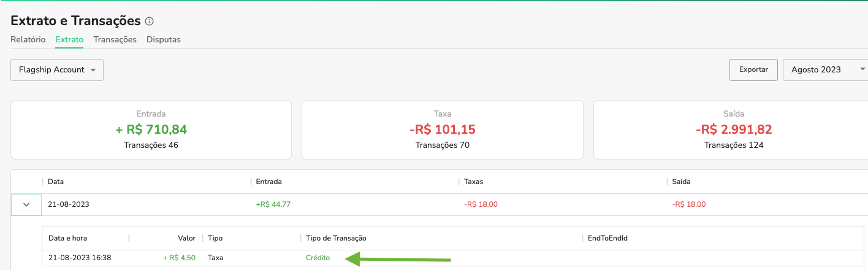Screen dimensions: 868x270
Task: Switch to the Relatório tab
Action: (28, 39)
